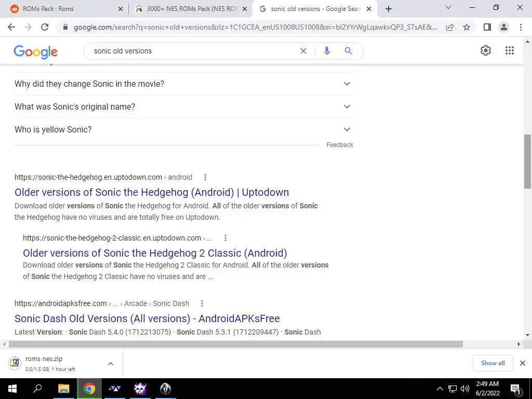
Task: Reload the current page
Action: [45, 27]
